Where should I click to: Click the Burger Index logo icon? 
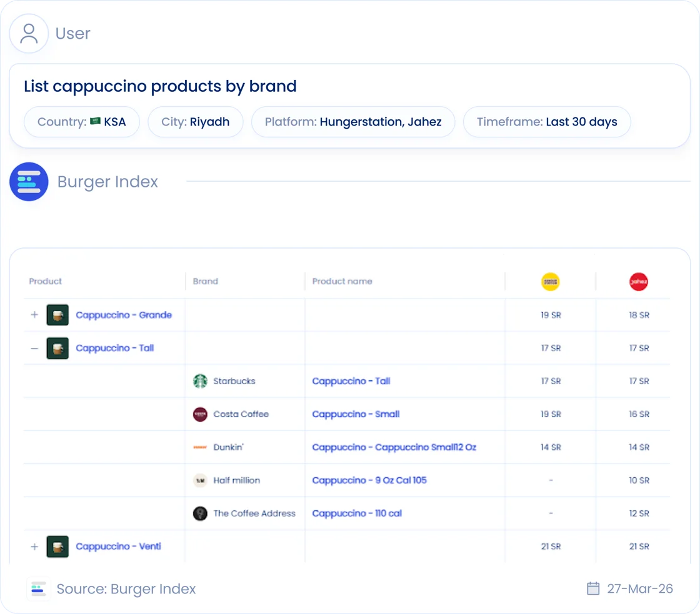(29, 182)
